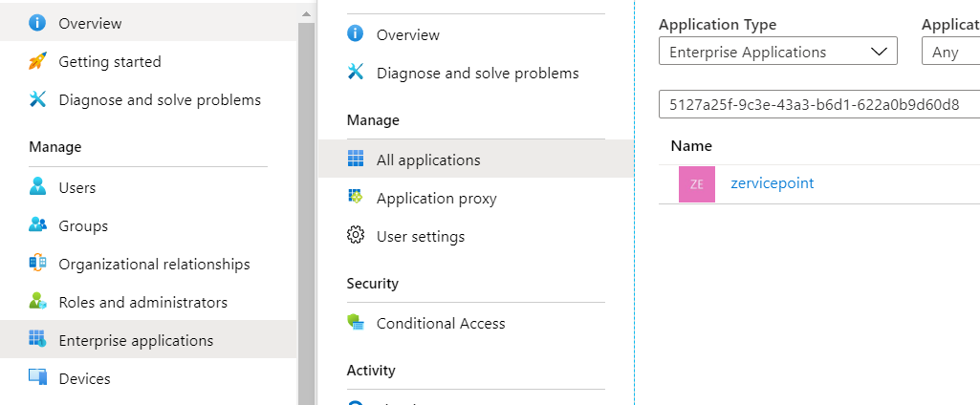Screen dimensions: 980x405
Task: Click the Application proxy icon
Action: pyautogui.click(x=356, y=198)
